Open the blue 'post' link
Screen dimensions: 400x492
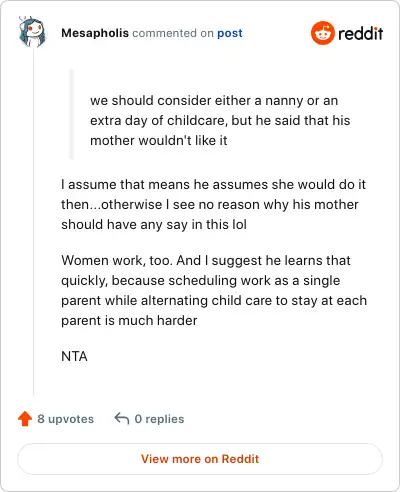(230, 33)
